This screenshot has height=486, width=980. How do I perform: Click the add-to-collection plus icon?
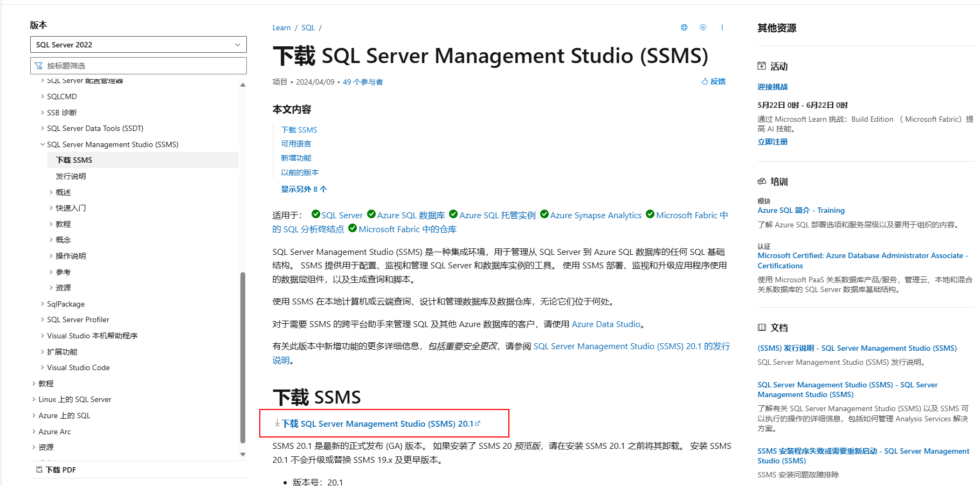point(703,27)
